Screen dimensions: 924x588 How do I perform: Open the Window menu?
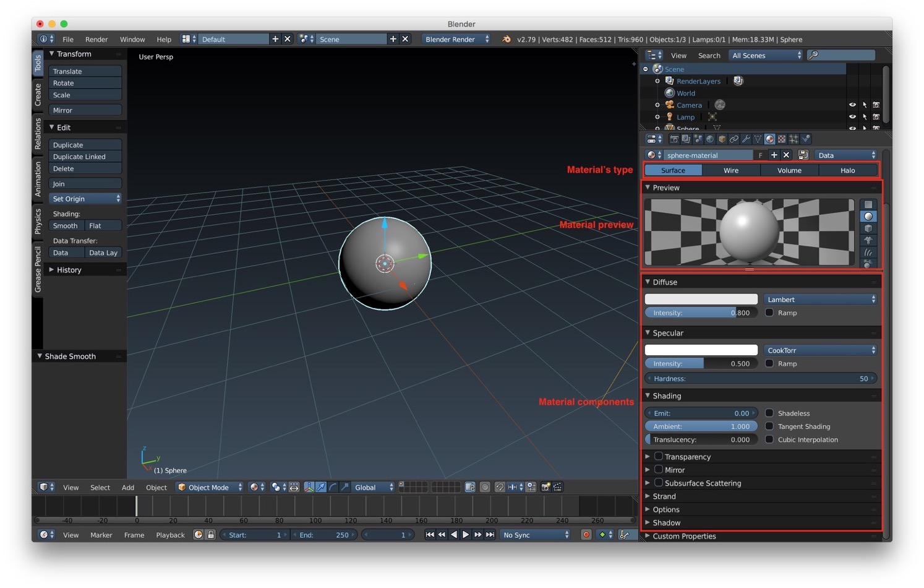click(x=132, y=39)
